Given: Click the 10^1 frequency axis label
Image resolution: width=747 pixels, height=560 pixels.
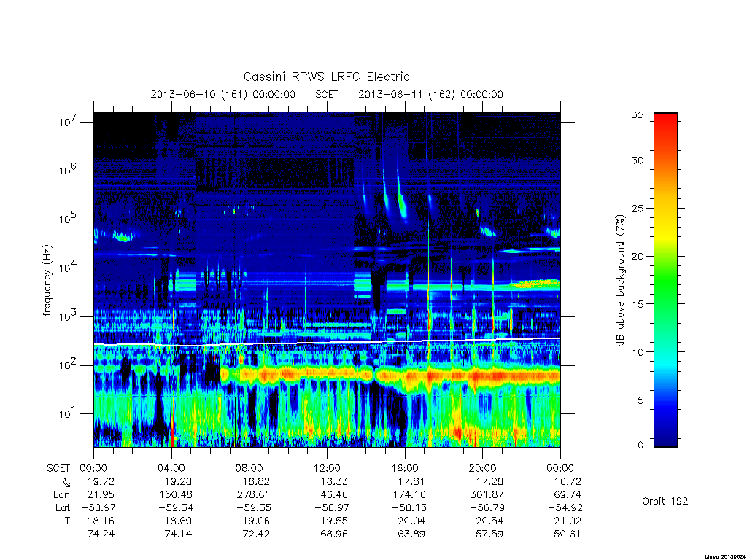Looking at the screenshot, I should coord(69,413).
